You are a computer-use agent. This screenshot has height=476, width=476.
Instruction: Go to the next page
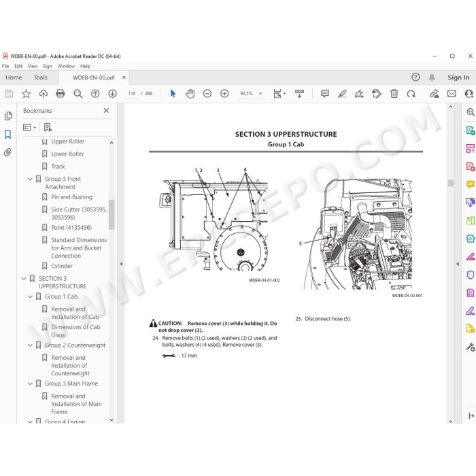pyautogui.click(x=113, y=94)
